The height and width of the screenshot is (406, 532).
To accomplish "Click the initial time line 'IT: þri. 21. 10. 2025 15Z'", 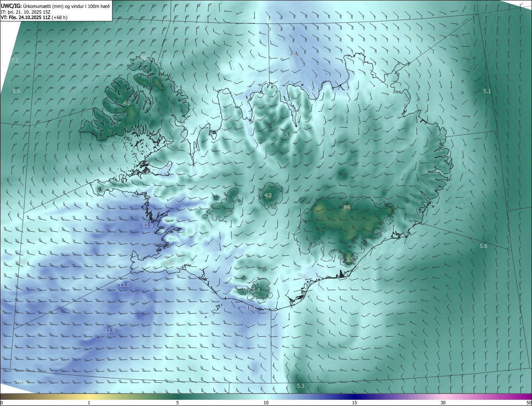I will click(x=25, y=12).
